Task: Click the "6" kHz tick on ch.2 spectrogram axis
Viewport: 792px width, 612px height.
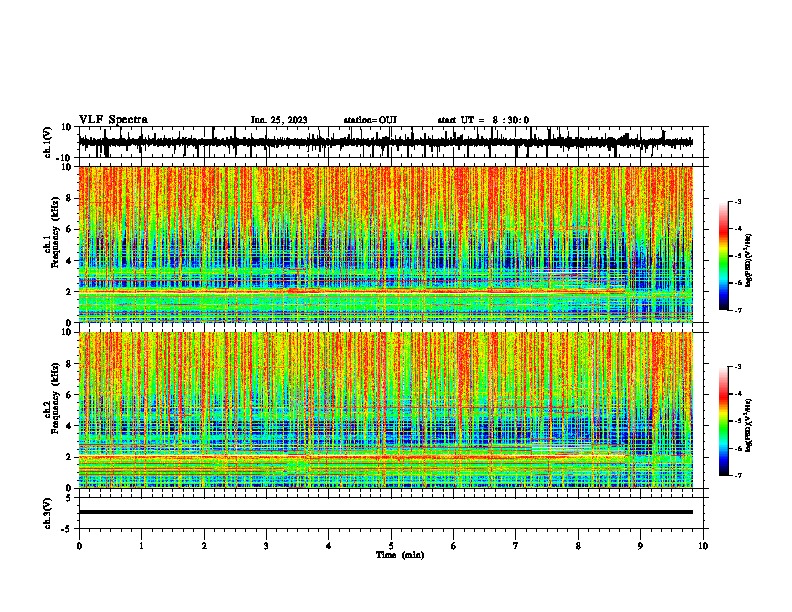Action: (69, 395)
